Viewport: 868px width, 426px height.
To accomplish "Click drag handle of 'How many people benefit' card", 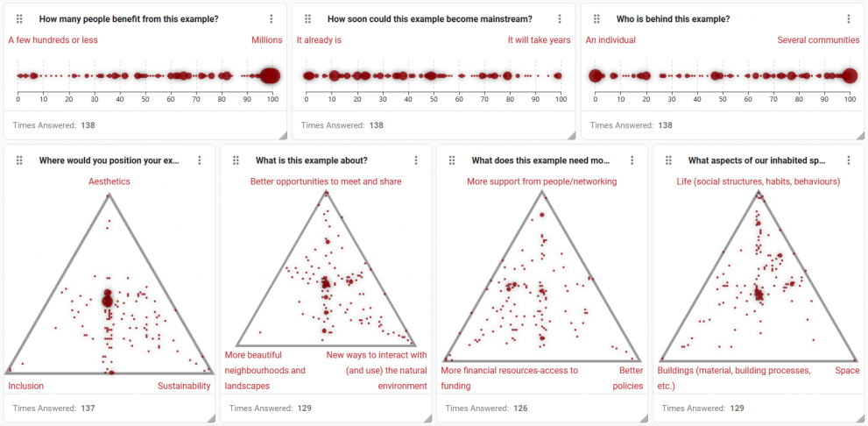I will (x=19, y=19).
